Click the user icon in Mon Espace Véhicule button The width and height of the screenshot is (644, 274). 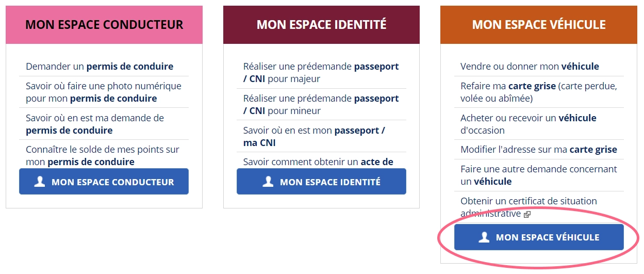[x=484, y=237]
